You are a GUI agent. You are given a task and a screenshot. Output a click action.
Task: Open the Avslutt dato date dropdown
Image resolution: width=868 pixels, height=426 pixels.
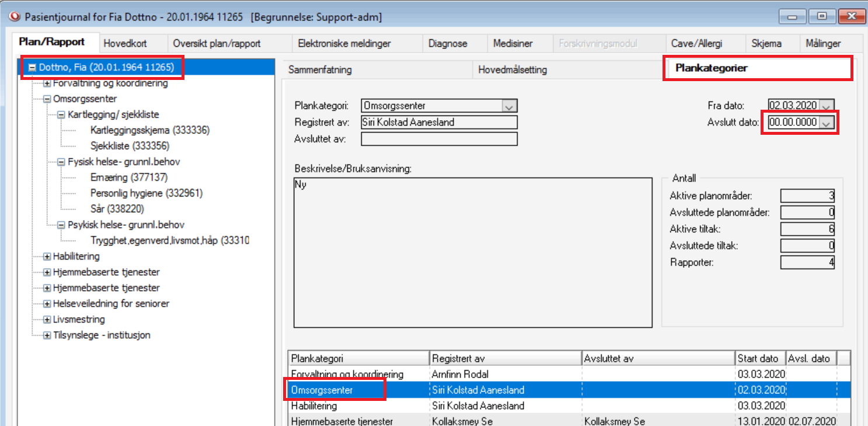(x=827, y=123)
